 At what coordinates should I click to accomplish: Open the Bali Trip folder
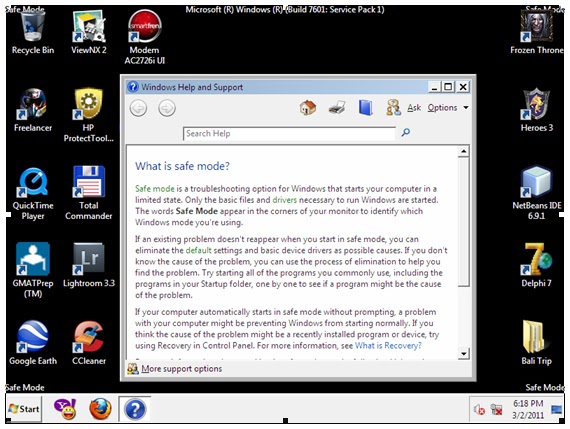tap(537, 343)
